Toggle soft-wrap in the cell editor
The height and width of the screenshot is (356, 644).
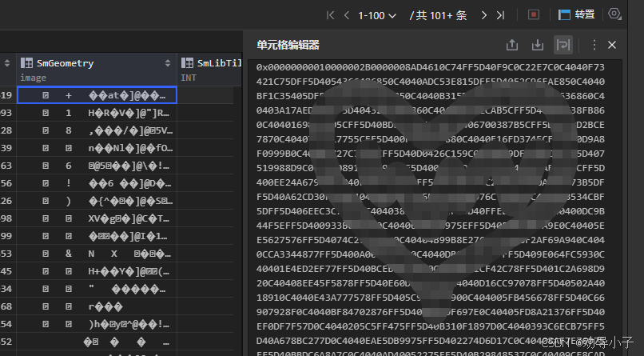coord(563,45)
